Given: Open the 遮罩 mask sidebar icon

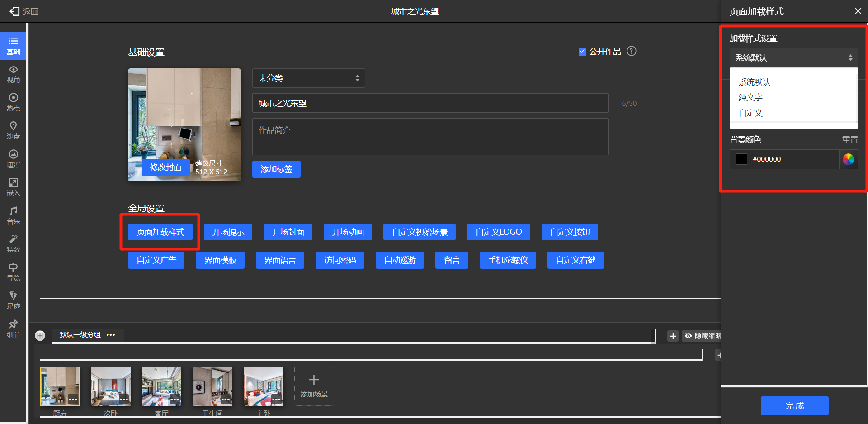Looking at the screenshot, I should point(14,159).
